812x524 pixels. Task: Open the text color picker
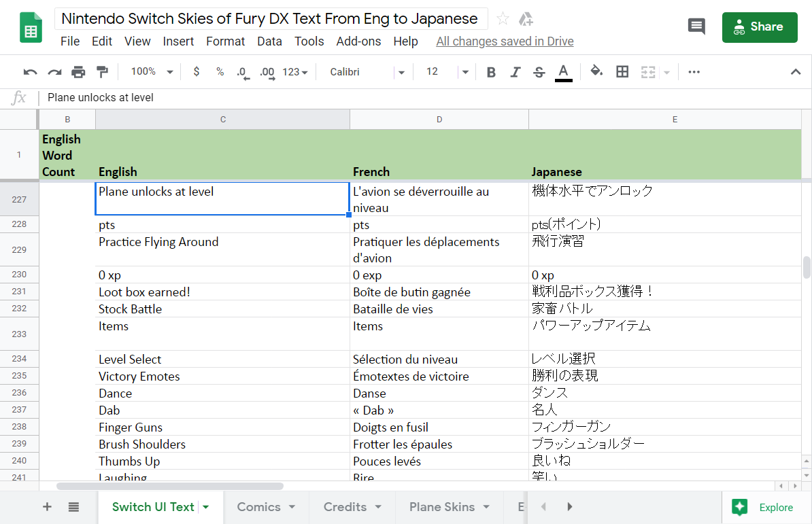tap(563, 73)
